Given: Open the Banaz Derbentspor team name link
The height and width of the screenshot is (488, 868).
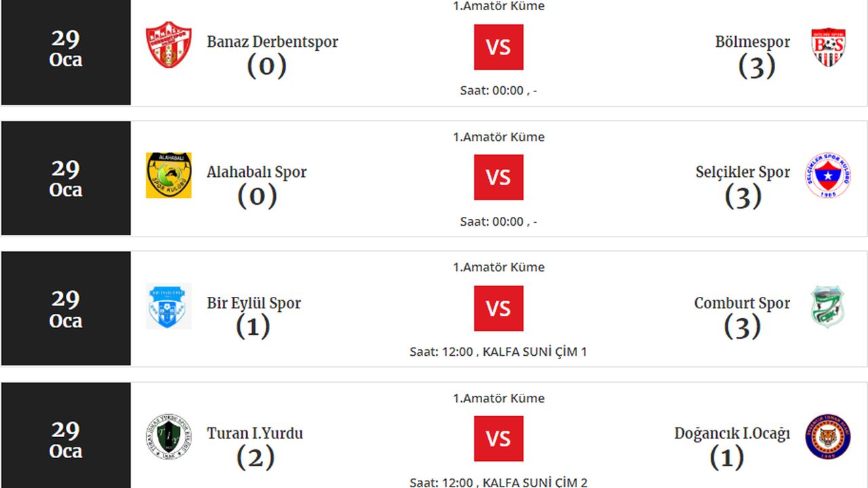Looking at the screenshot, I should (x=272, y=41).
